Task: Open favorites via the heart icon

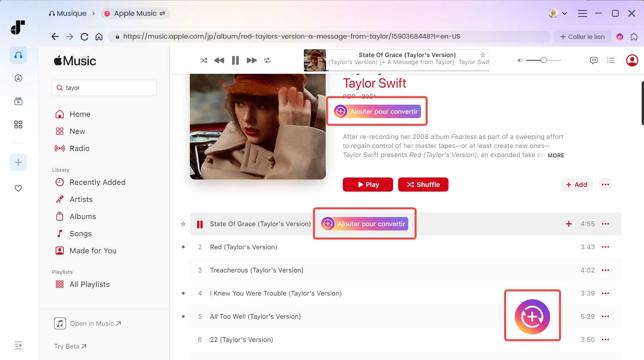Action: pyautogui.click(x=18, y=188)
